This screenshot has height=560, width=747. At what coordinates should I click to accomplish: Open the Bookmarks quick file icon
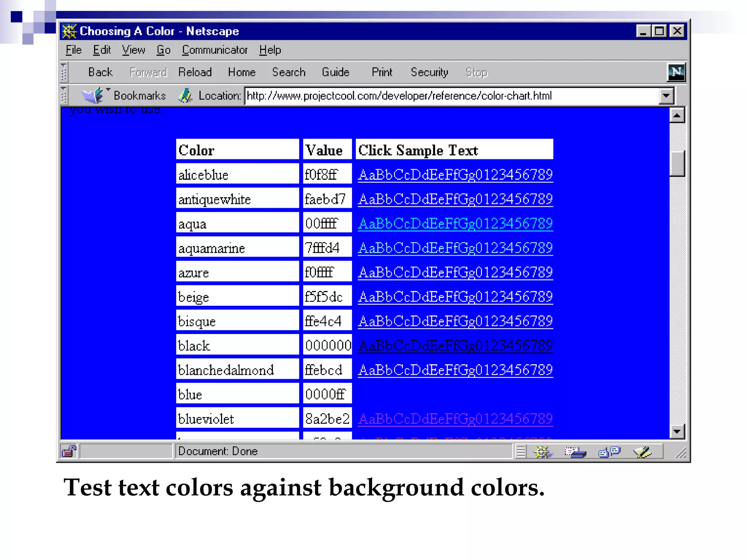click(x=93, y=96)
